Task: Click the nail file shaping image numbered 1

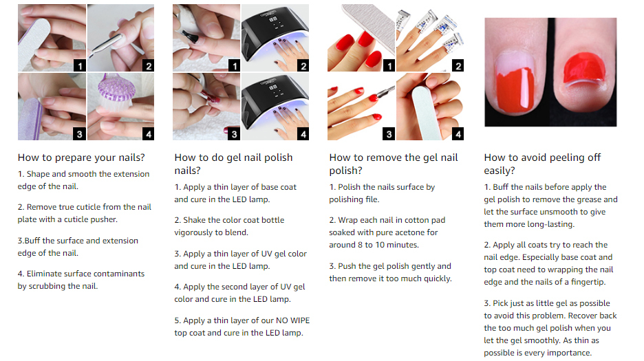Action: click(x=52, y=38)
